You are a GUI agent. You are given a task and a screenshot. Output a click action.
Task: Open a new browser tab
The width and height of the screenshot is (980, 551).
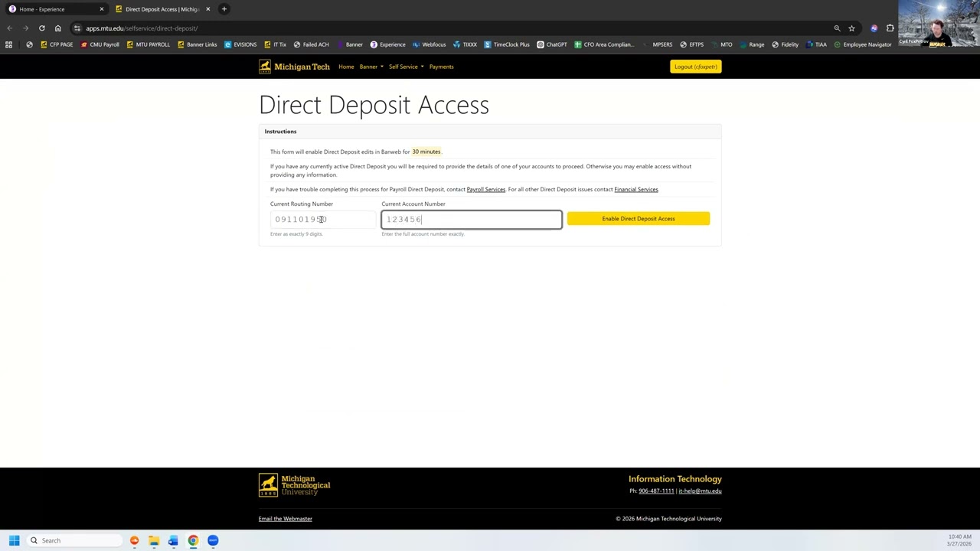[224, 9]
